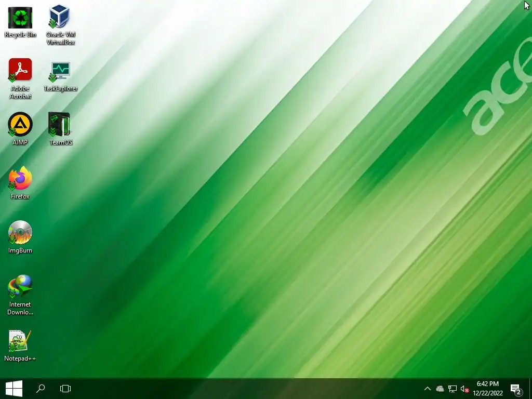532x399 pixels.
Task: Select the Adobe Acrobat desktop shortcut
Action: pyautogui.click(x=20, y=79)
